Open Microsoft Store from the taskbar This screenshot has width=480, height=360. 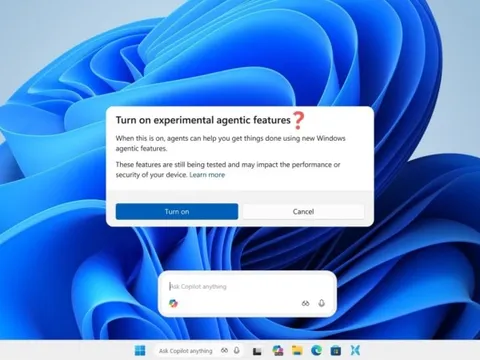pyautogui.click(x=336, y=350)
